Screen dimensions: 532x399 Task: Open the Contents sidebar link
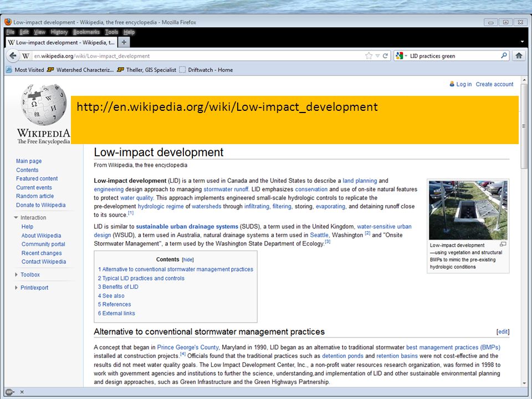tap(27, 170)
